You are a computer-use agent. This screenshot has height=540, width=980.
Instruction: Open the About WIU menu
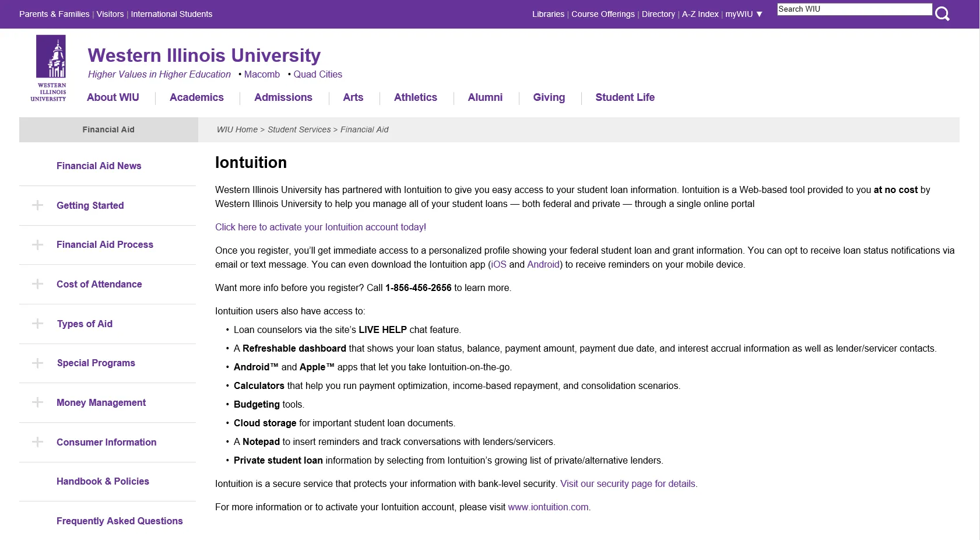113,97
